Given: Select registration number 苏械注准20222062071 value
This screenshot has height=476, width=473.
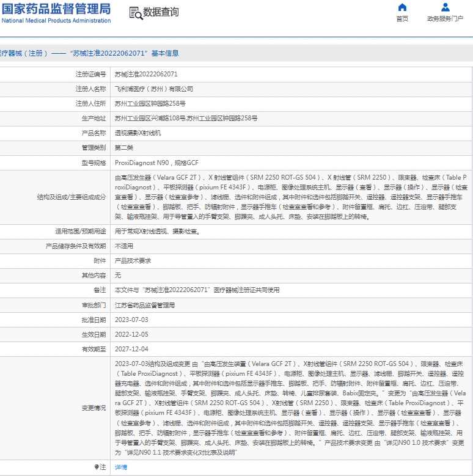Looking at the screenshot, I should tap(146, 75).
